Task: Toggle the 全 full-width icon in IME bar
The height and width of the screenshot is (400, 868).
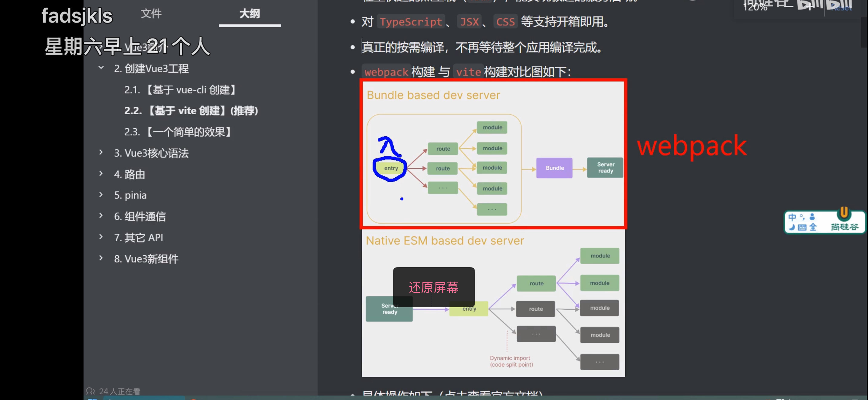Action: [x=813, y=227]
